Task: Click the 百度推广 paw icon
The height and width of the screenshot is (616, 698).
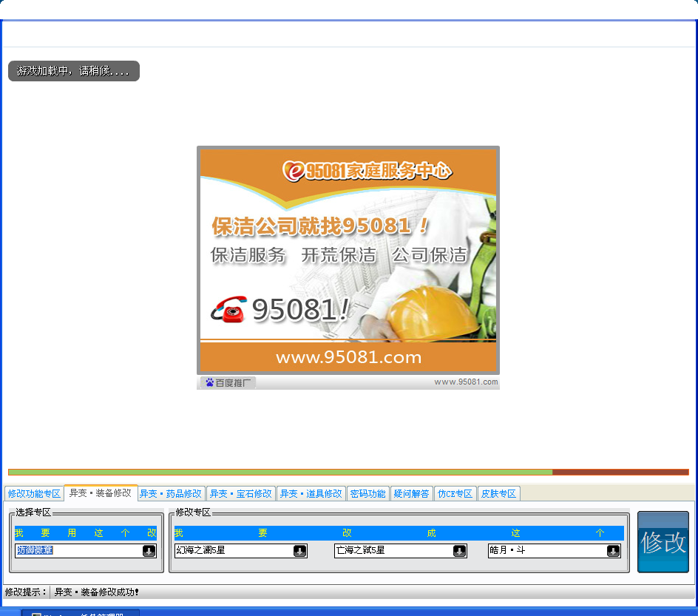Action: coord(210,382)
